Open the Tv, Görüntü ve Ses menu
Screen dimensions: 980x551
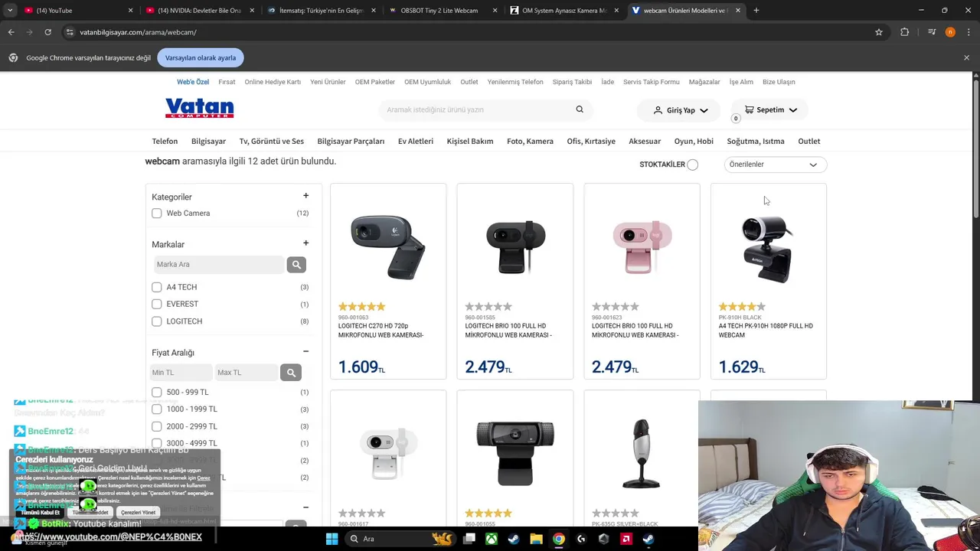tap(271, 141)
